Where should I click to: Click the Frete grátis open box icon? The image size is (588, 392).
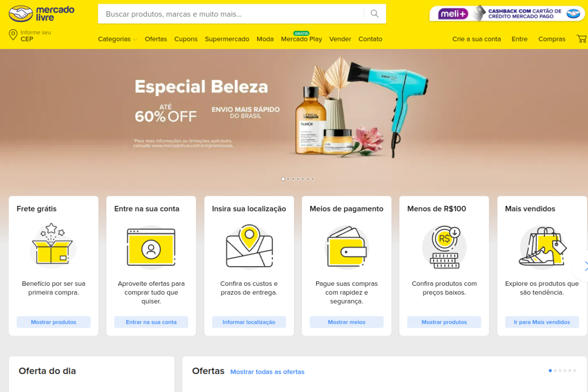pos(53,245)
